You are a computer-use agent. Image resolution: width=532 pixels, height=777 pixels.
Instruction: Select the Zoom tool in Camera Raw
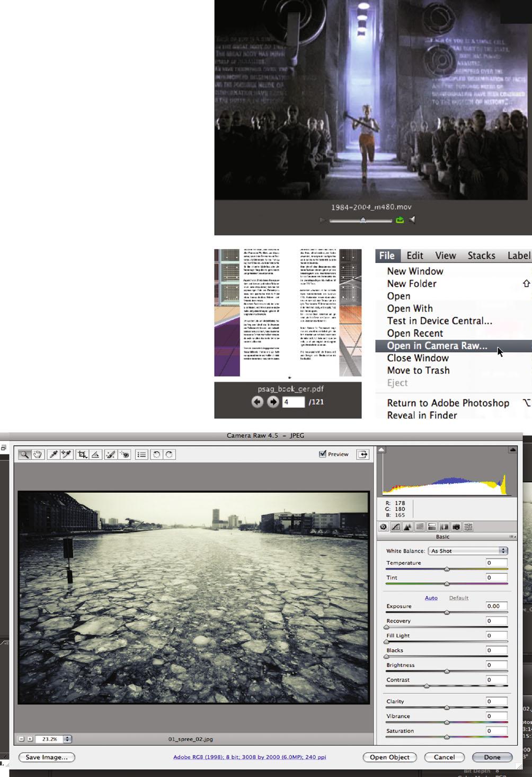click(x=24, y=455)
